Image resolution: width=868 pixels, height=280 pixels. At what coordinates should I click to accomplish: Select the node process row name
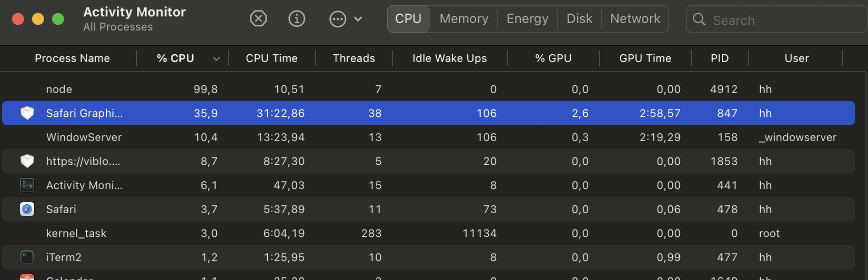pyautogui.click(x=59, y=89)
